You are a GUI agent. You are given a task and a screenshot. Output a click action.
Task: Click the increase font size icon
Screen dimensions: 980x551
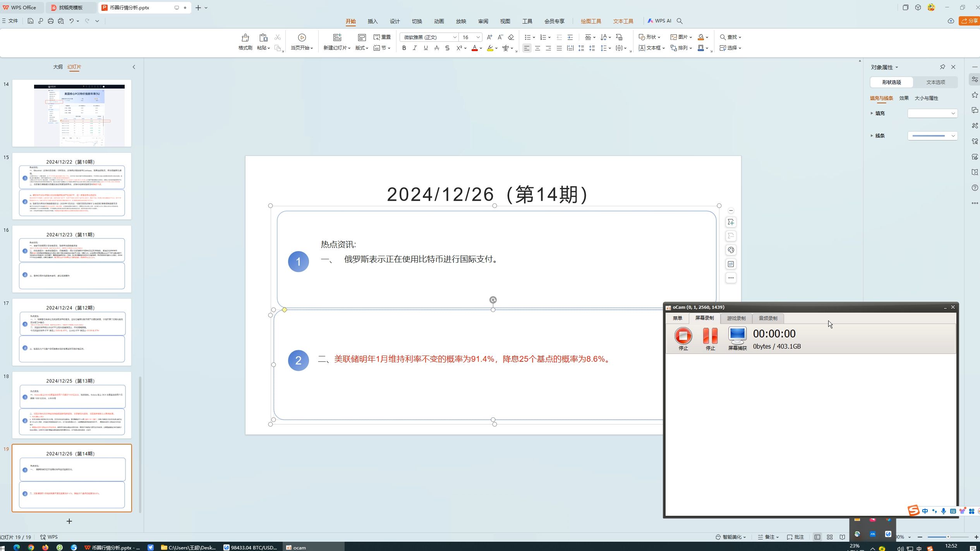[489, 37]
